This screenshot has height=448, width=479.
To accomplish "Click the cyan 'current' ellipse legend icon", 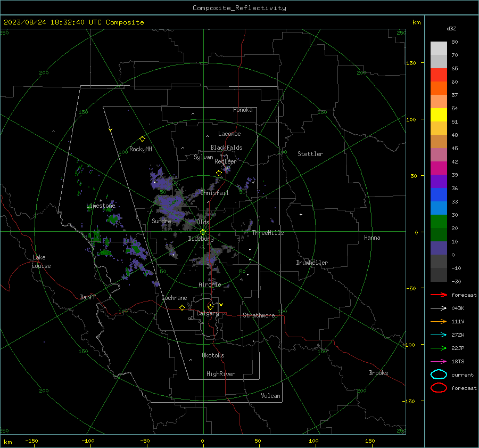I will click(x=439, y=374).
